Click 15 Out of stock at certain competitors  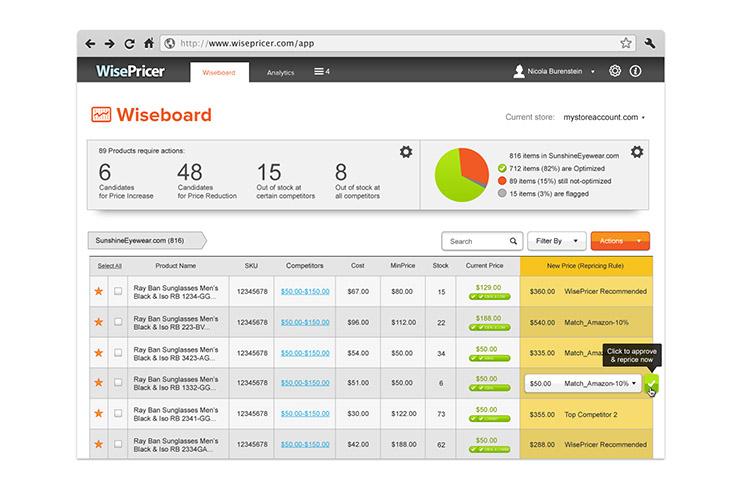tap(285, 181)
